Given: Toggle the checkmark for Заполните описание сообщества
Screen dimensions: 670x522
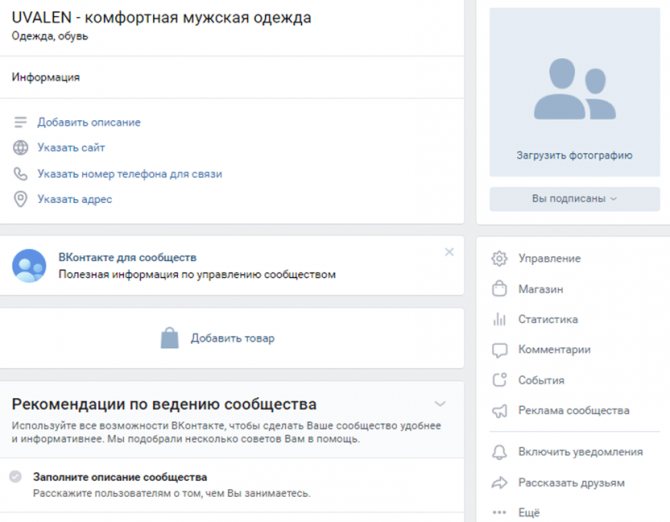Looking at the screenshot, I should pyautogui.click(x=15, y=476).
